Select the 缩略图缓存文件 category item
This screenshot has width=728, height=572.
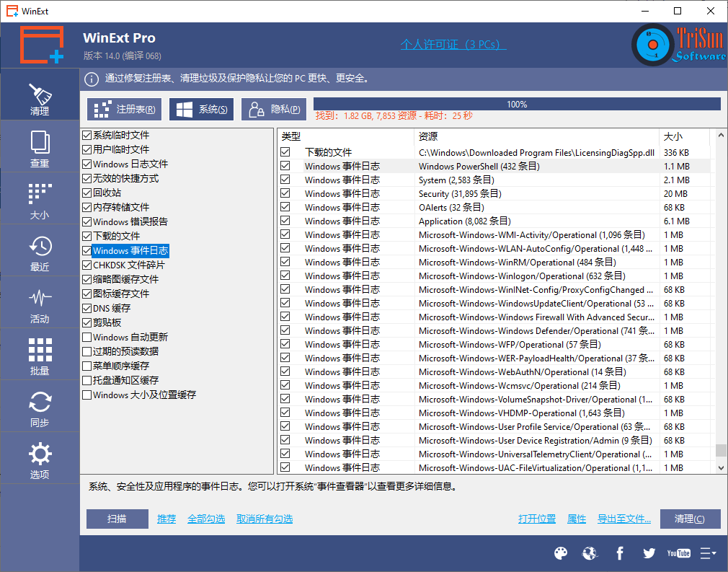pos(126,279)
